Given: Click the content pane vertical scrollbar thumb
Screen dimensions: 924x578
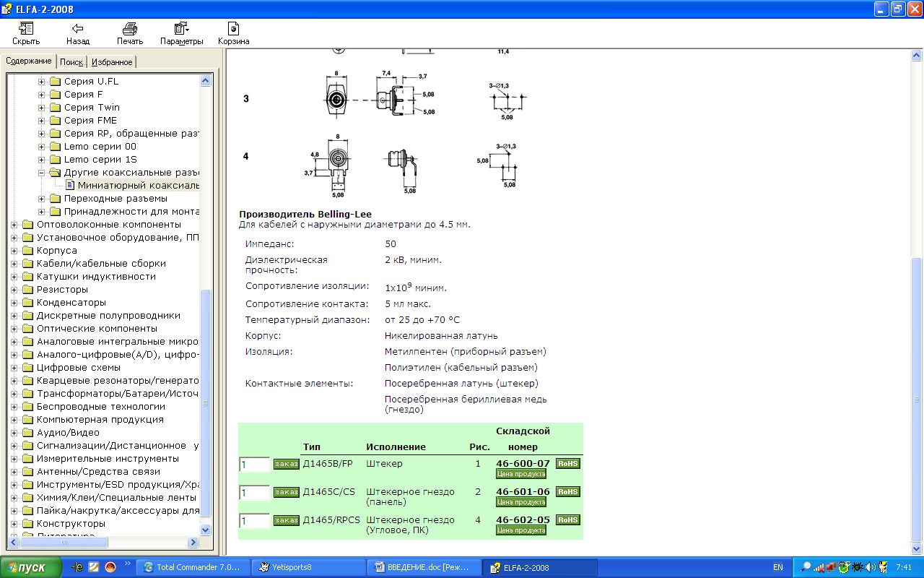Looking at the screenshot, I should [917, 401].
